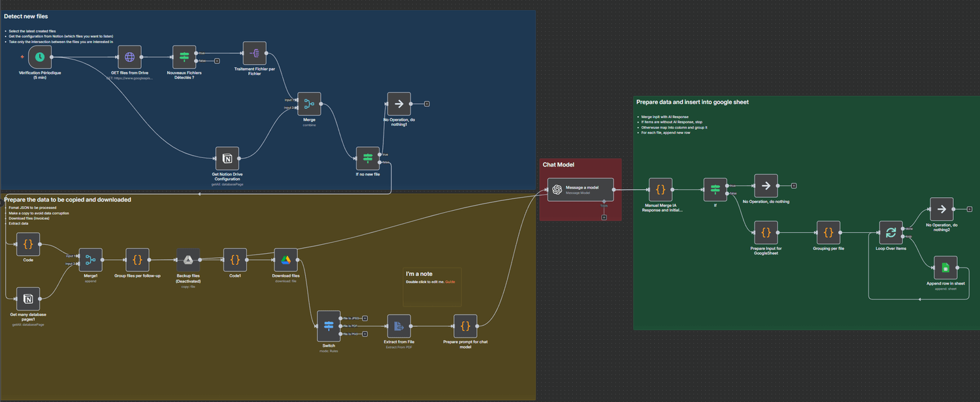The height and width of the screenshot is (402, 980).
Task: Select the Message a model OpenAI node
Action: 581,189
